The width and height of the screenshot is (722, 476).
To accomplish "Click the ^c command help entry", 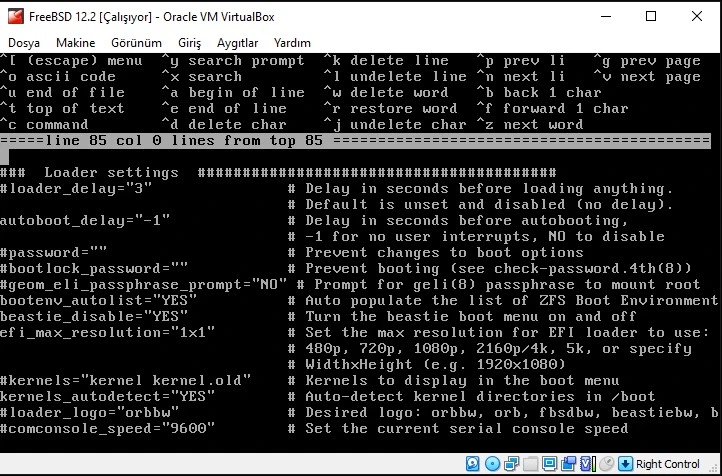I will (44, 124).
